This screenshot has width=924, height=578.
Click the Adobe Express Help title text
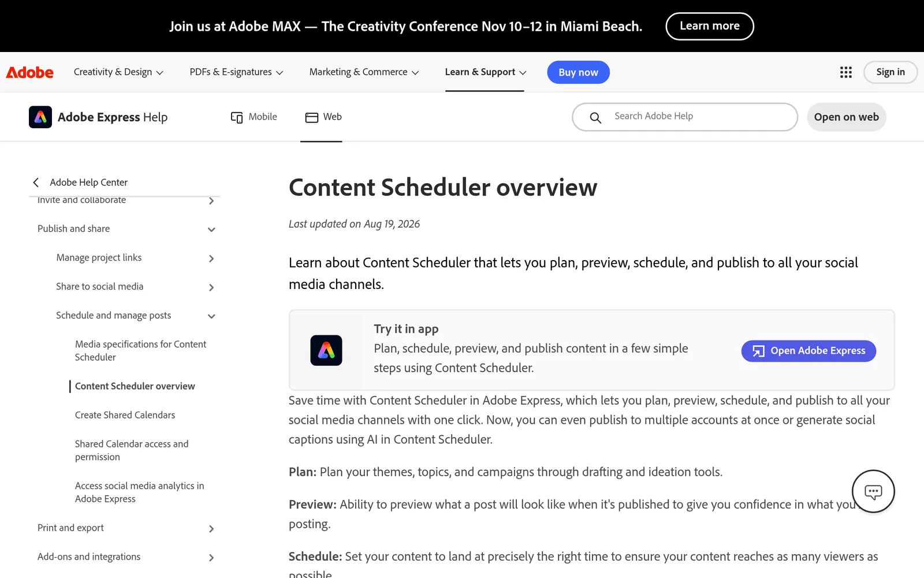[x=113, y=117]
